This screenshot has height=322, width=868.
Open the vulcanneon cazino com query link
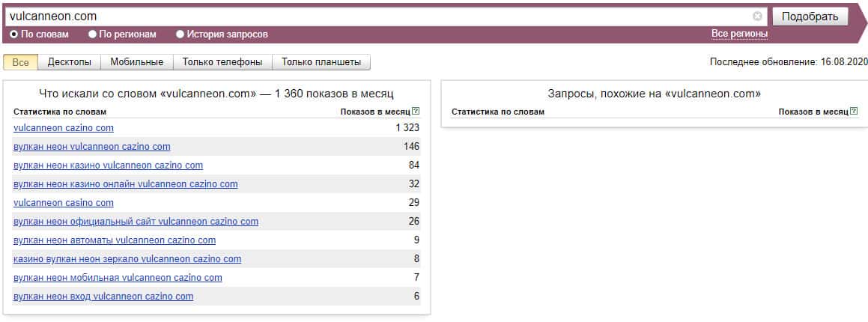click(x=64, y=128)
